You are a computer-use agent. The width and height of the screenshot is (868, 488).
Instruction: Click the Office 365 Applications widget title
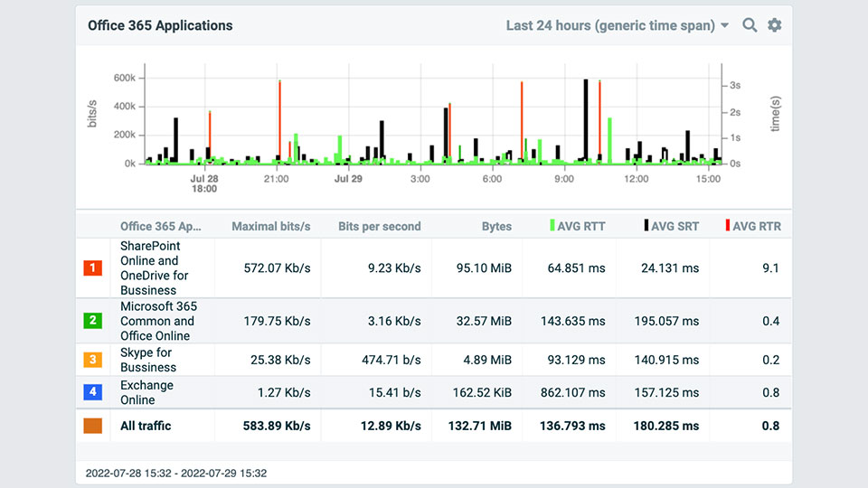(x=160, y=25)
